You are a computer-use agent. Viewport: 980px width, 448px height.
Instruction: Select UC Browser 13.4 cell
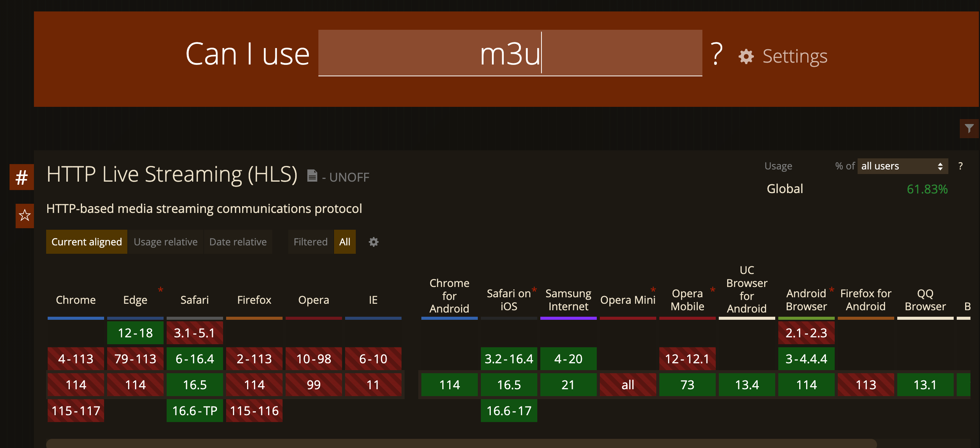click(x=747, y=385)
